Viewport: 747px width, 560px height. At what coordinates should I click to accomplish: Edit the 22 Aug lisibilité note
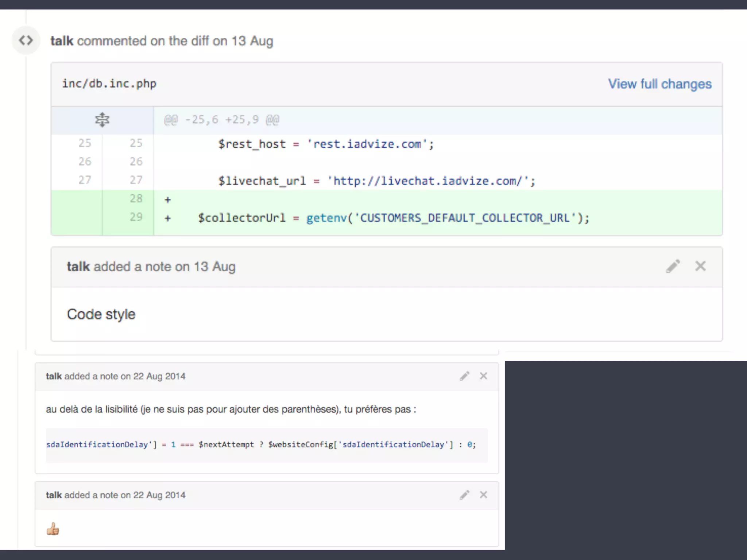464,376
